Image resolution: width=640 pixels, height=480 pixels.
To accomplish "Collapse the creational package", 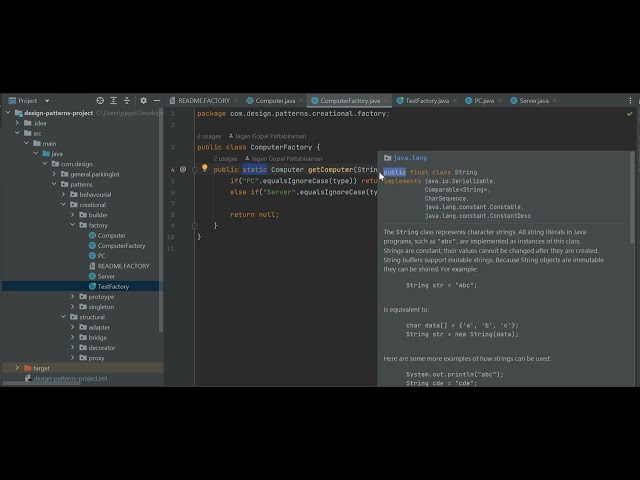I will point(64,204).
